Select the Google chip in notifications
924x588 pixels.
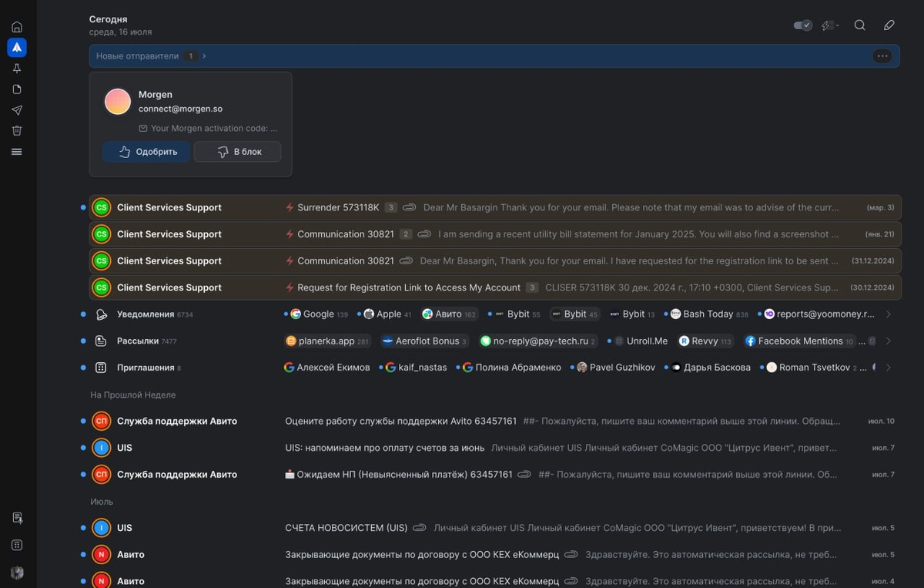click(x=319, y=314)
